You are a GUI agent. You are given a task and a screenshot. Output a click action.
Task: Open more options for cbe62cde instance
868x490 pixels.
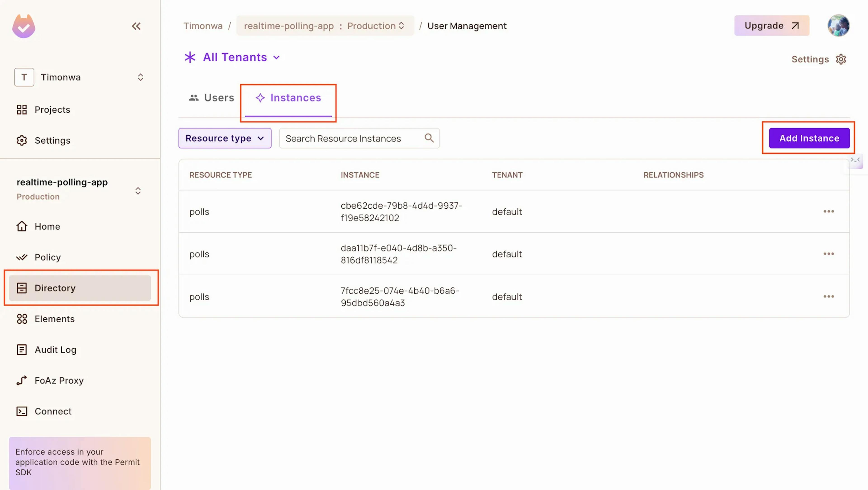click(x=829, y=211)
